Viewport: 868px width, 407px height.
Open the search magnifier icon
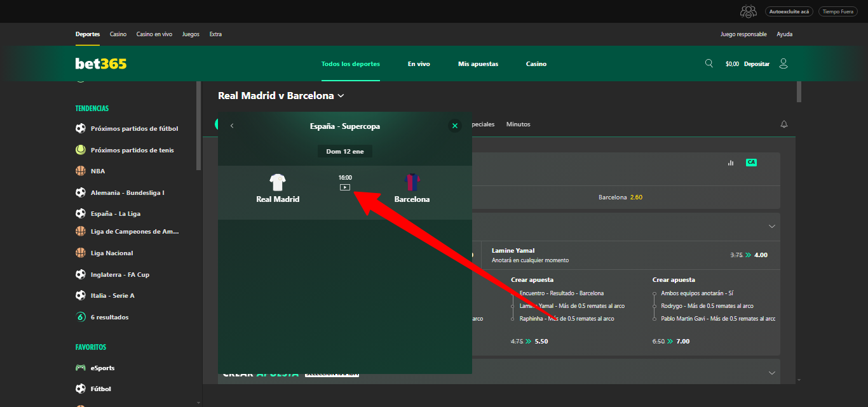coord(709,63)
